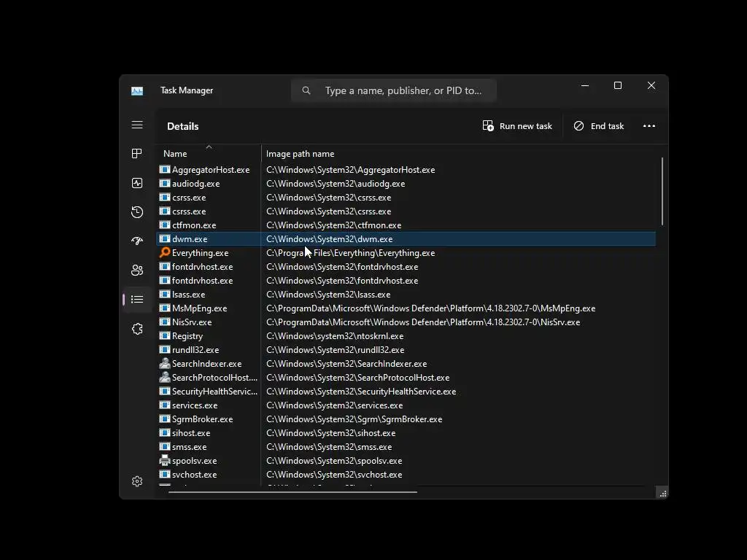747x560 pixels.
Task: Click the spoolsv.exe printer icon
Action: pyautogui.click(x=165, y=461)
